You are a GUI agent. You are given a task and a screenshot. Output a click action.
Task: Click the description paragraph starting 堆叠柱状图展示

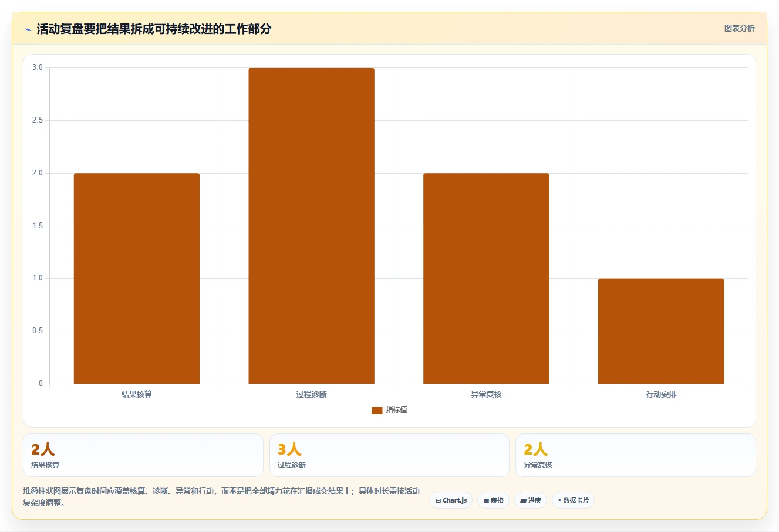[221, 497]
